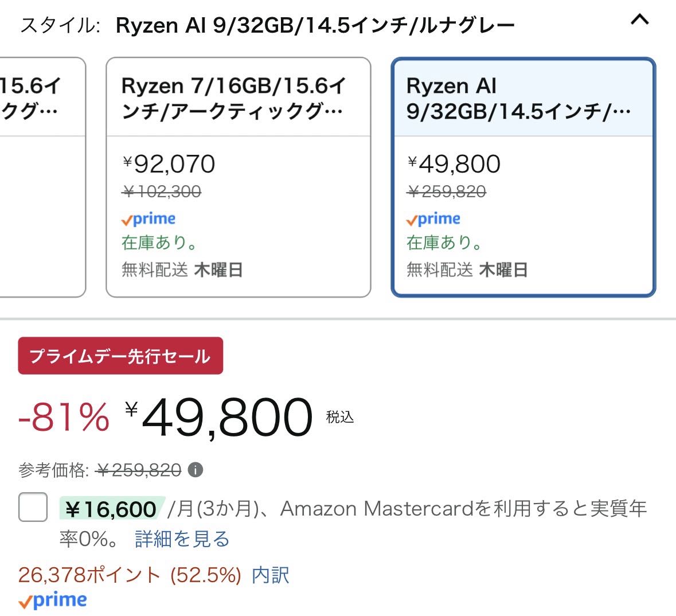
Task: Select the Ryzen AI 9/32GB/14.5インチ style card
Action: (523, 177)
